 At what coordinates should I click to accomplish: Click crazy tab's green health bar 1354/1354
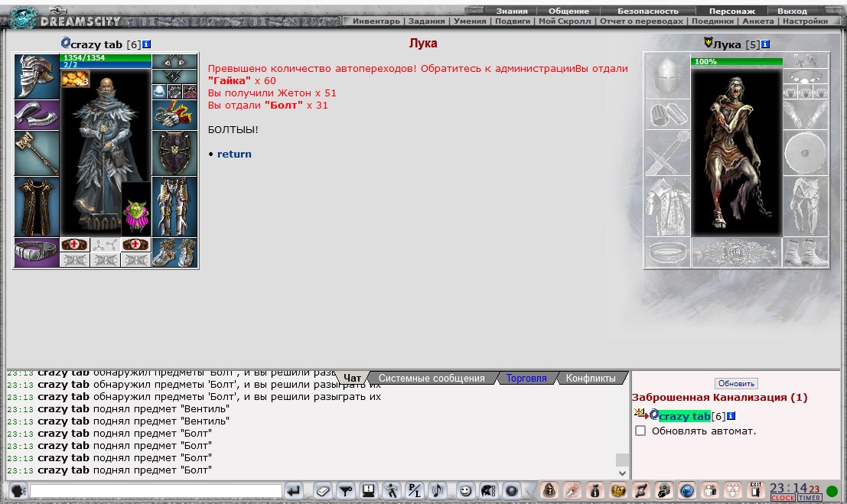coord(106,57)
